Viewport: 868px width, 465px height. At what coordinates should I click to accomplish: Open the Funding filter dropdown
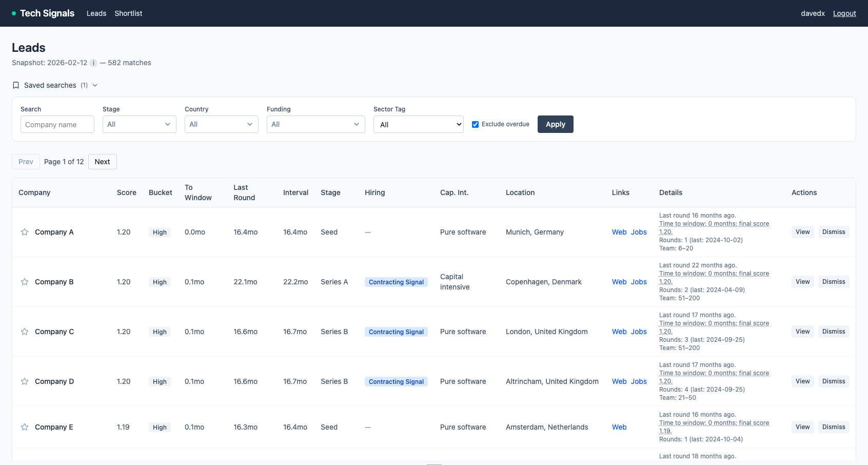click(x=316, y=124)
